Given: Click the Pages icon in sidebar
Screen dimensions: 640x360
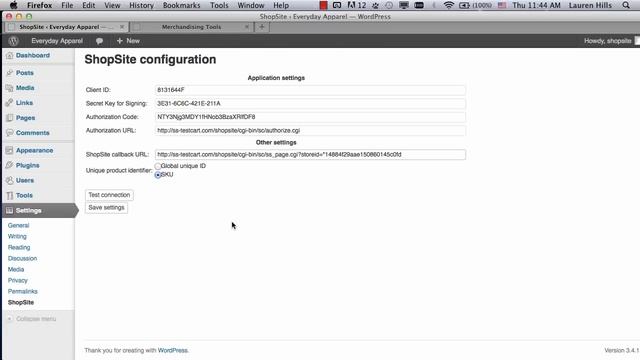Looking at the screenshot, I should pos(10,118).
